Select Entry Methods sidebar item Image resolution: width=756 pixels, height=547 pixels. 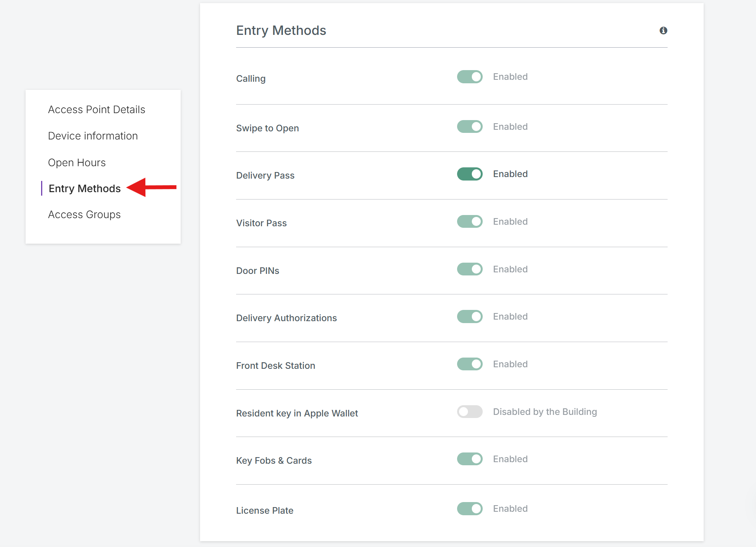[x=85, y=189]
